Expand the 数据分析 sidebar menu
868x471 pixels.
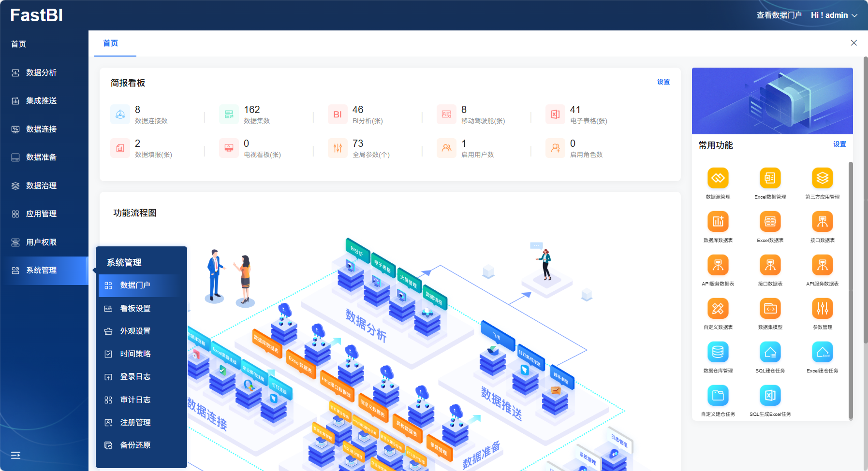42,72
